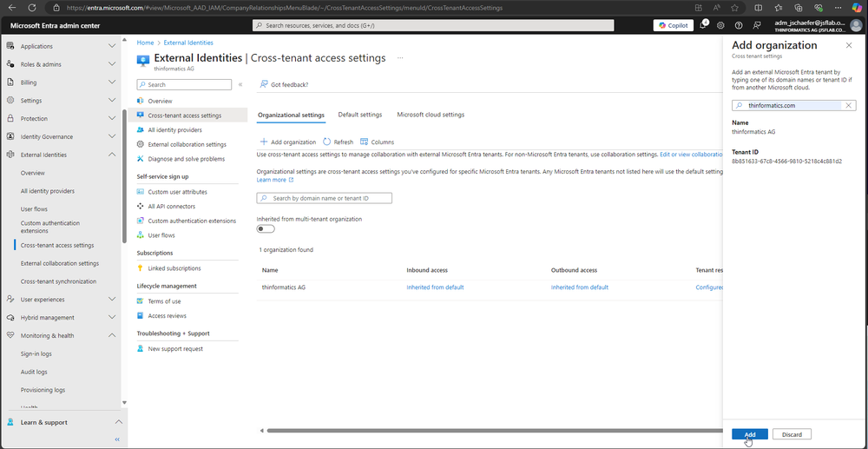The image size is (868, 449).
Task: Collapse left sidebar with bottom chevrons
Action: pyautogui.click(x=117, y=439)
